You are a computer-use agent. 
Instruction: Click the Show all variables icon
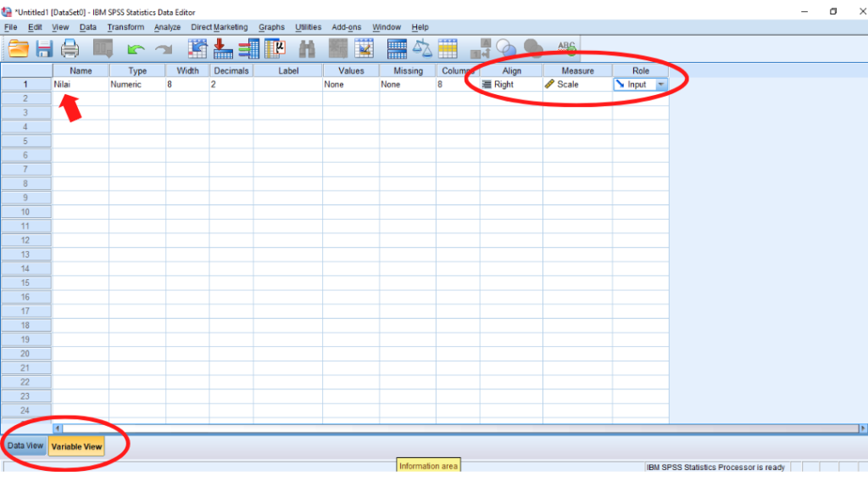coord(533,48)
